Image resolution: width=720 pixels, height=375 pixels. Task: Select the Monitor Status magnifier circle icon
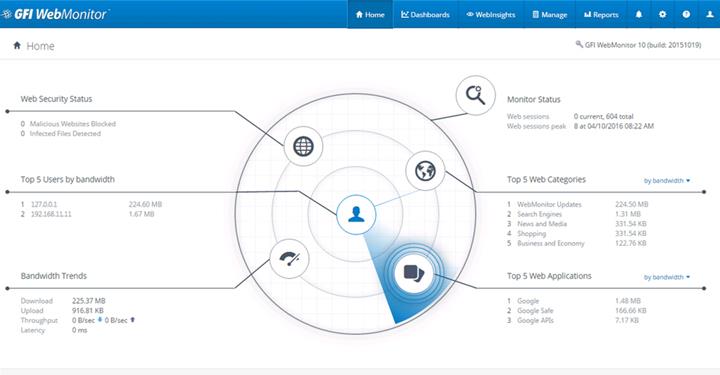tap(476, 95)
